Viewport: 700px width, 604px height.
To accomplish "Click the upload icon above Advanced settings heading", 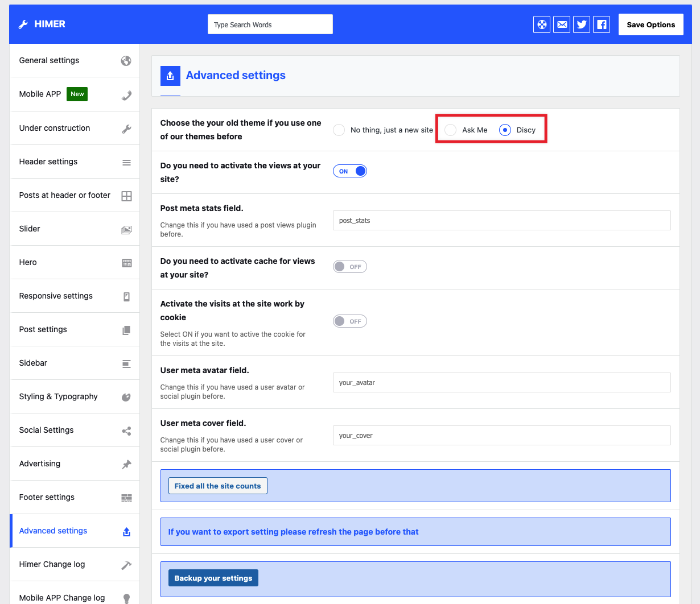I will (x=170, y=75).
